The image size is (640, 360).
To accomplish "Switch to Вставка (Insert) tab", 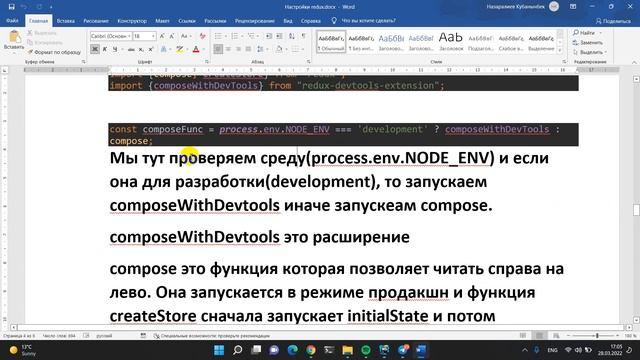I will point(65,21).
